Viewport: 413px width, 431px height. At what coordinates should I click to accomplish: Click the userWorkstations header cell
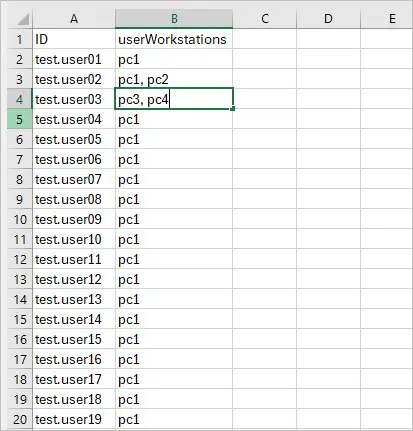pos(174,39)
